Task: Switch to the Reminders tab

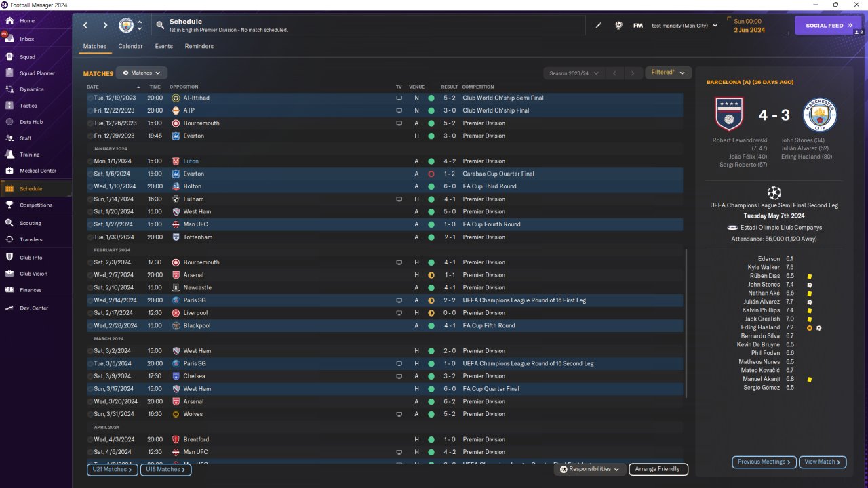Action: pos(199,47)
